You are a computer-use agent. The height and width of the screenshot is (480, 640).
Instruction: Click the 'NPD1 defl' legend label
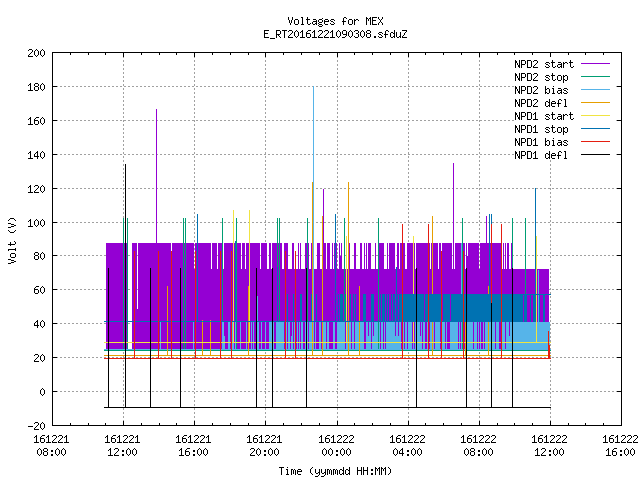coord(541,156)
